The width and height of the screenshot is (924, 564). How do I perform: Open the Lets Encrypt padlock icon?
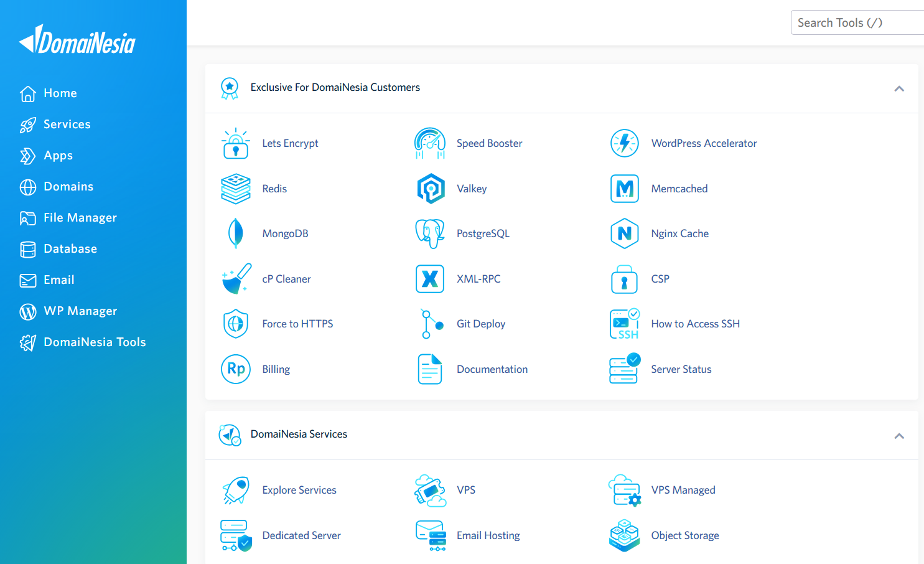tap(236, 143)
